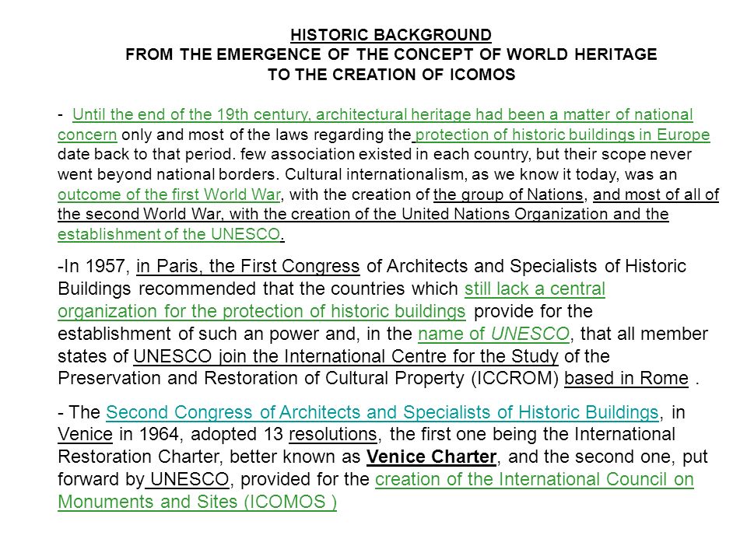
Task: Click the 'establishment of the UNESCO' link
Action: pos(169,234)
